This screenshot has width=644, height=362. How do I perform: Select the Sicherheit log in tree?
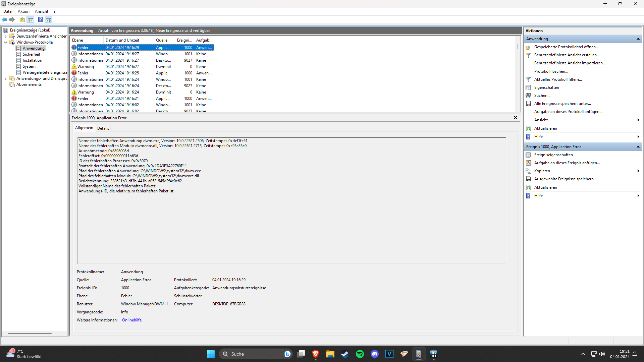coord(31,54)
